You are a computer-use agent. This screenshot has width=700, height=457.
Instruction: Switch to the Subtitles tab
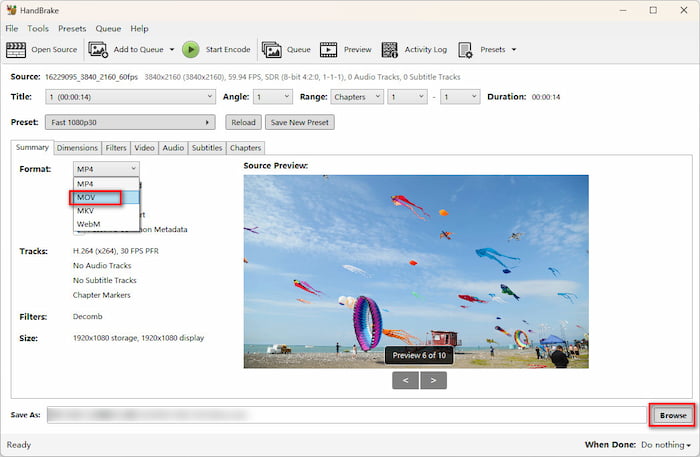click(207, 148)
